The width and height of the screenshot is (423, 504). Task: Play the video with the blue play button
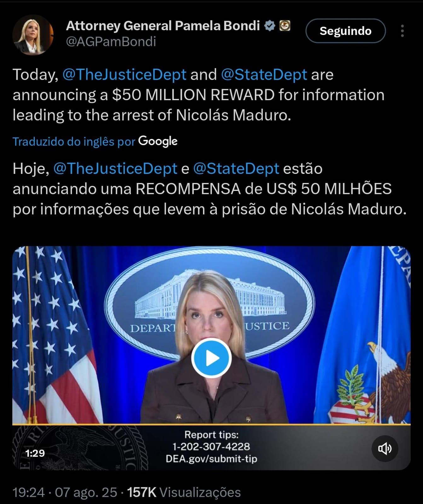tap(211, 358)
